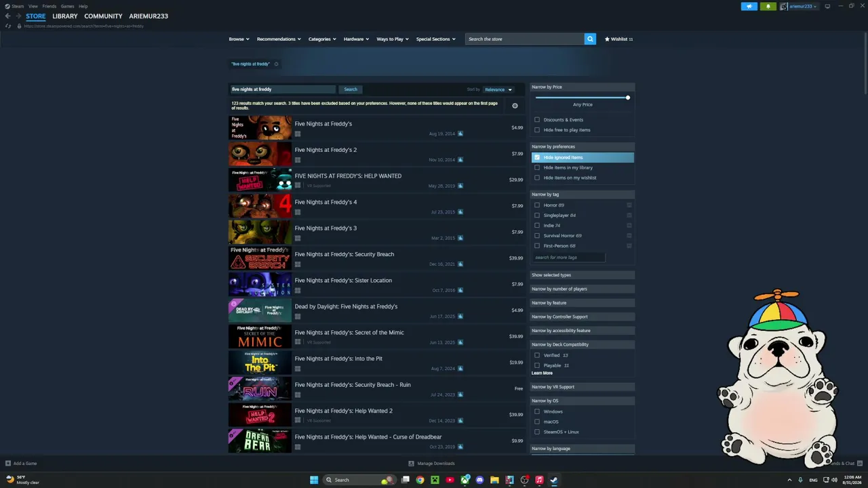
Task: Filter by the Singleplayer tag checkbox
Action: pos(537,216)
